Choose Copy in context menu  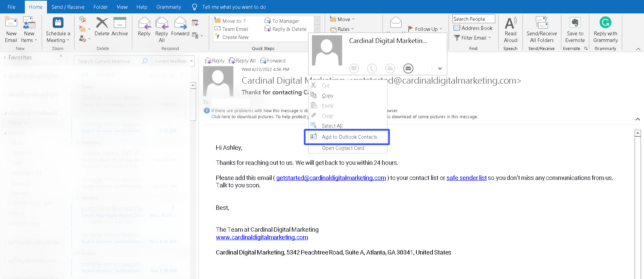click(x=348, y=95)
